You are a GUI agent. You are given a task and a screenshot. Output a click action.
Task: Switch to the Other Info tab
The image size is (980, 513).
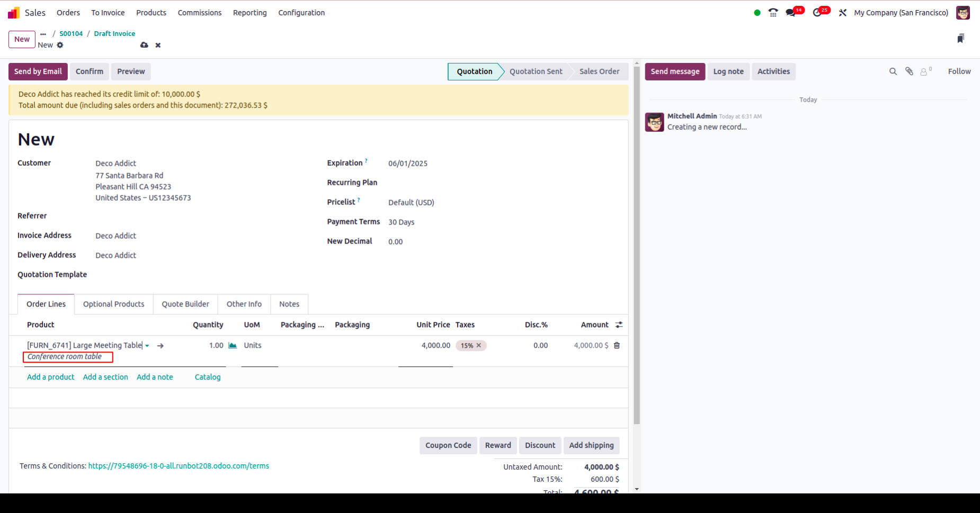[x=244, y=304]
